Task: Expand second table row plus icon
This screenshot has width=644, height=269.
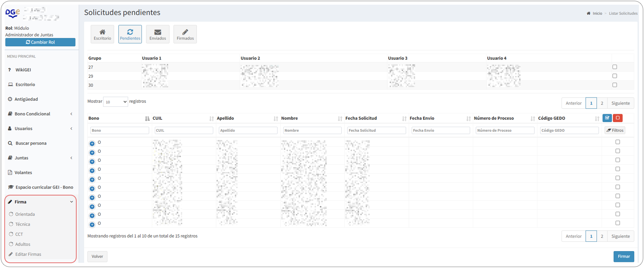Action: [x=92, y=152]
